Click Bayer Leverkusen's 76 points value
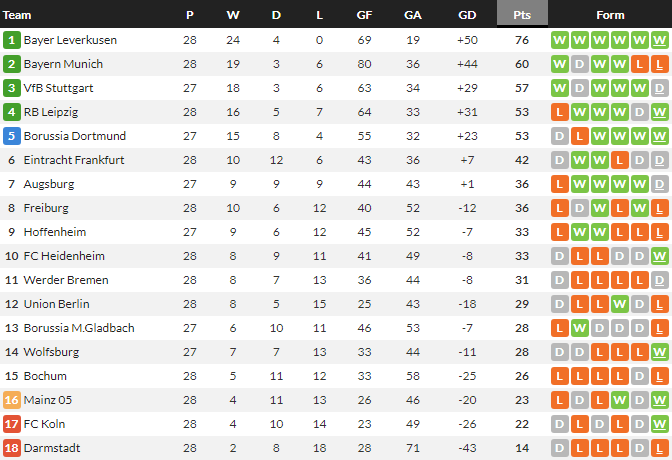Viewport: 672px width, 460px height. pos(522,40)
